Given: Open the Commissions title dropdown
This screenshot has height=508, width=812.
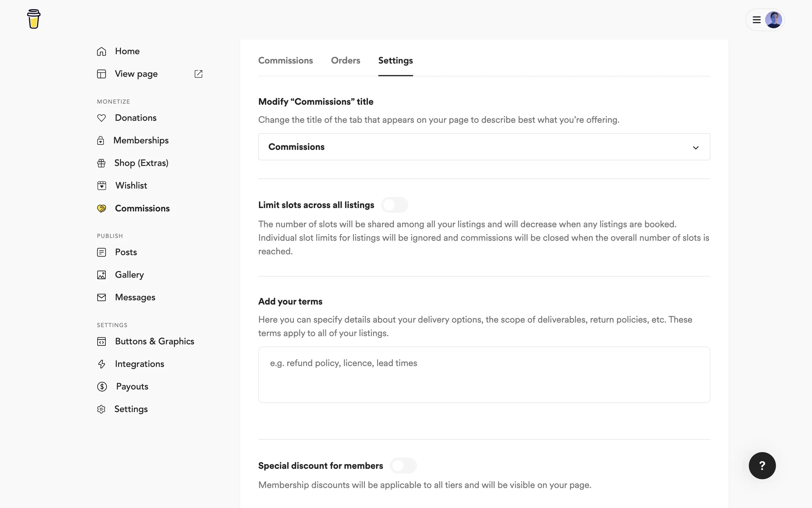Looking at the screenshot, I should click(484, 147).
